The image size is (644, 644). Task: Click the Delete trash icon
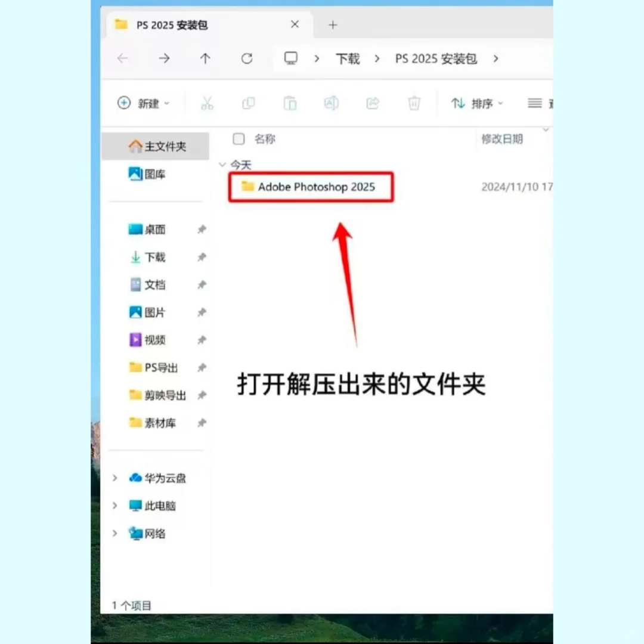[414, 103]
